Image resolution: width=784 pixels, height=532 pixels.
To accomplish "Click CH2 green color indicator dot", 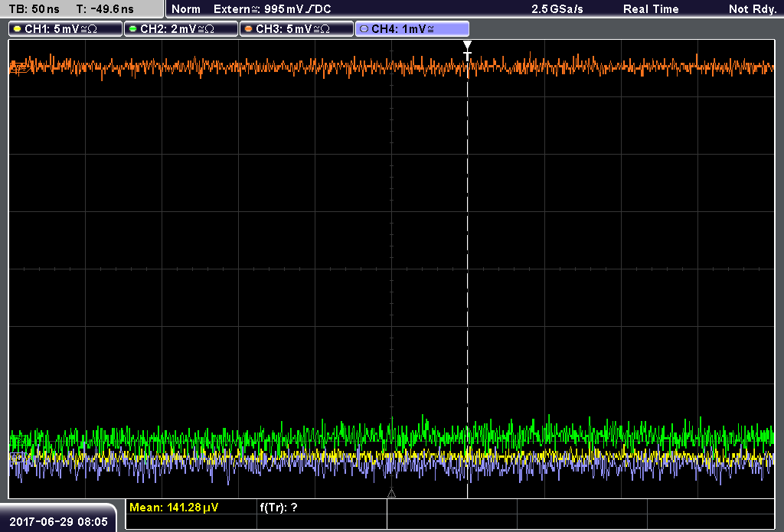I will coord(133,29).
